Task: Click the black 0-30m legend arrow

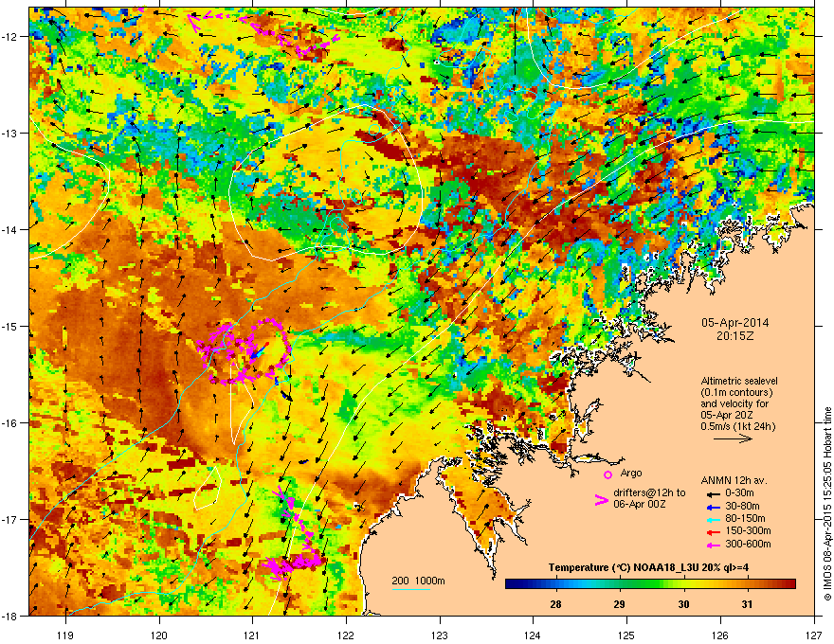Action: coord(713,493)
